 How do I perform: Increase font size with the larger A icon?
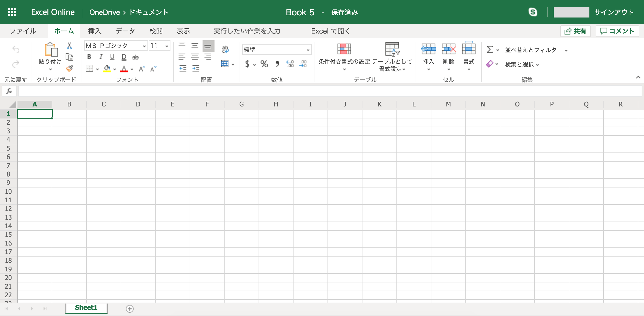click(142, 69)
